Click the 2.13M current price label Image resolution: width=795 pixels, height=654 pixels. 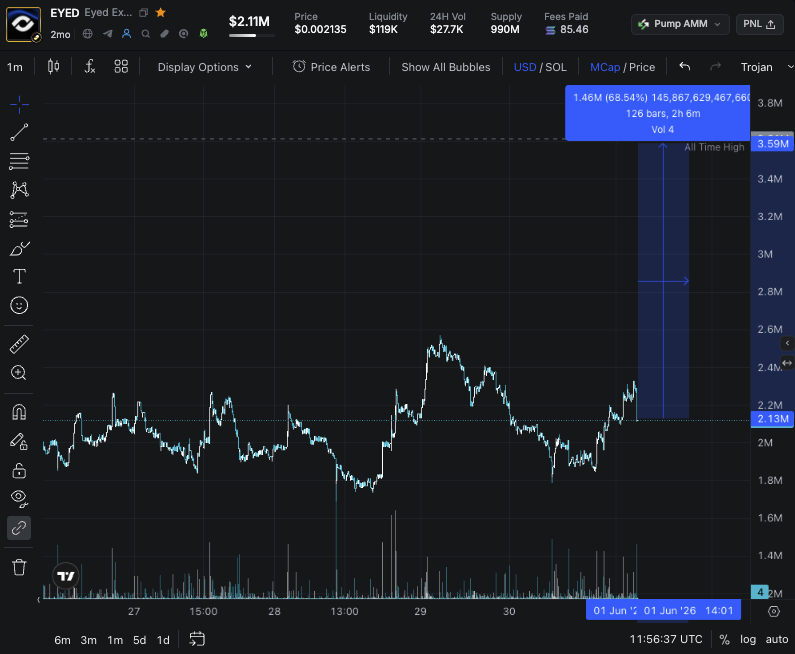point(772,419)
